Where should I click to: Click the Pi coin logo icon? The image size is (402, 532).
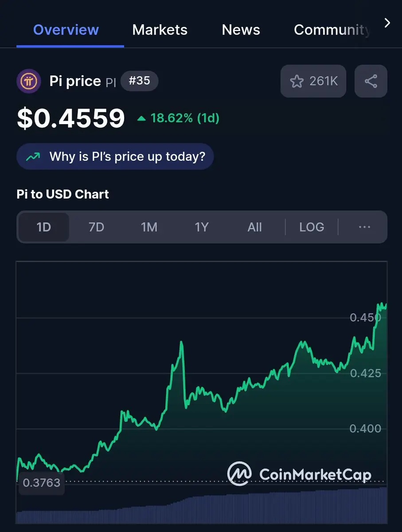pos(29,81)
